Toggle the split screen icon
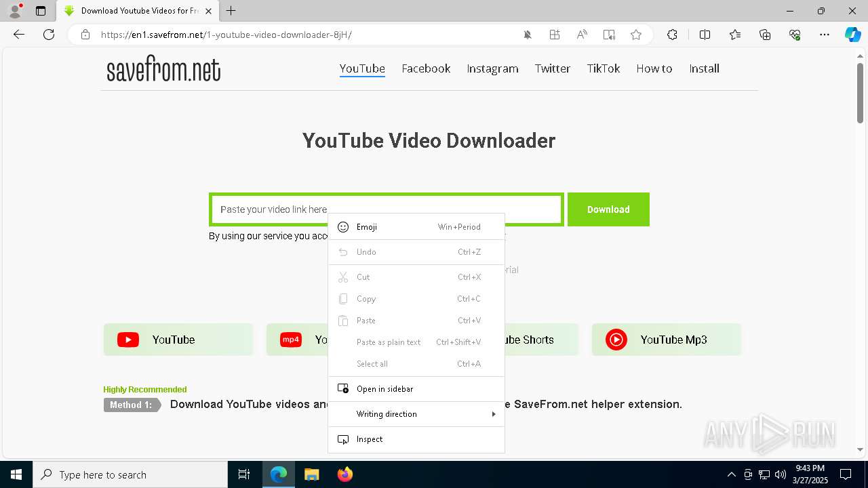The height and width of the screenshot is (488, 868). tap(705, 35)
